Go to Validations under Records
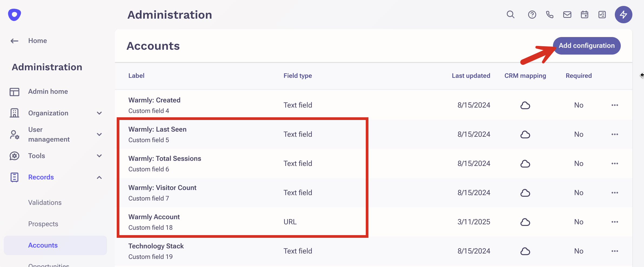644x267 pixels. (x=45, y=202)
